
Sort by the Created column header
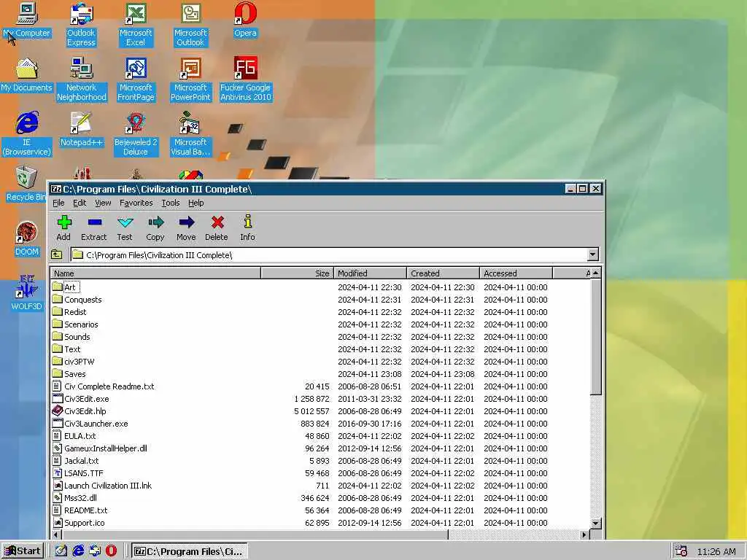[x=443, y=273]
